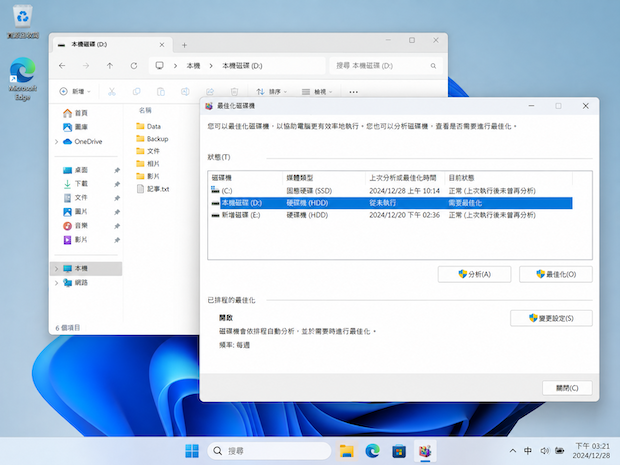620x465 pixels.
Task: Select the (C:) drive row
Action: 390,191
